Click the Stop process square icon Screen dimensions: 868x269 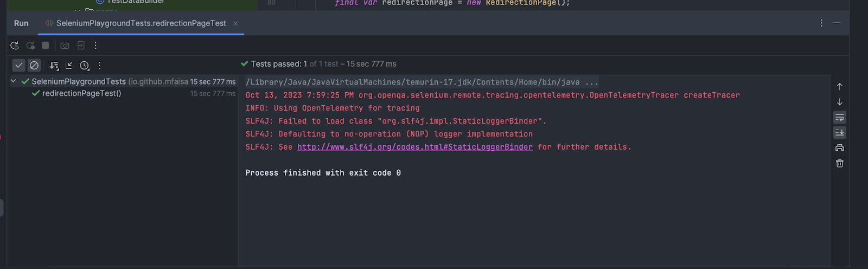(46, 46)
